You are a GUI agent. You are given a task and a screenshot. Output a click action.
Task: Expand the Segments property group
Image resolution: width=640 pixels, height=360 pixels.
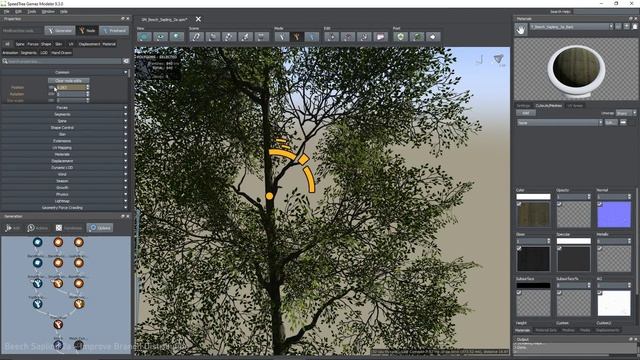(64, 114)
